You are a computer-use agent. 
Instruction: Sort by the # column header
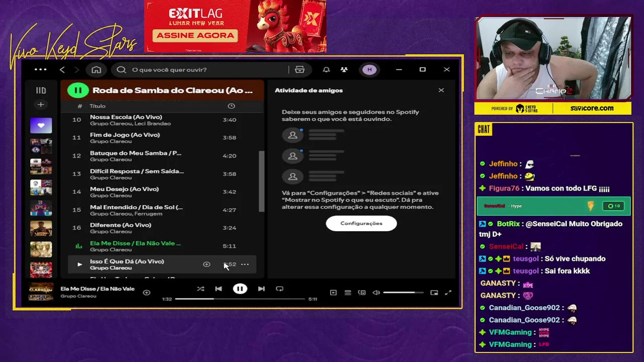click(79, 106)
